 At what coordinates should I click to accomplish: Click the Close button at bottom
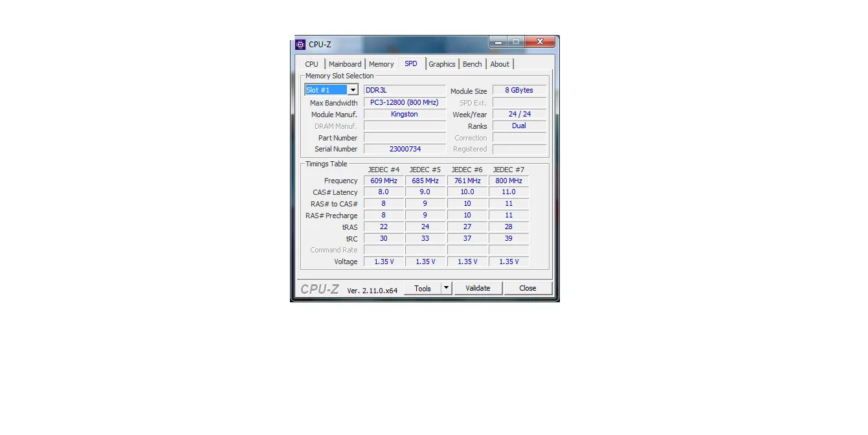[528, 288]
